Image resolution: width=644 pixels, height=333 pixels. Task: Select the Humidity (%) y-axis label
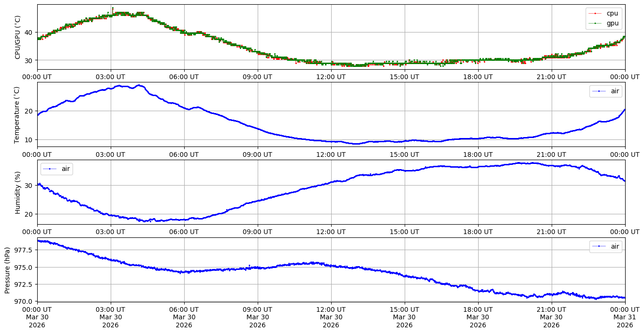17,192
